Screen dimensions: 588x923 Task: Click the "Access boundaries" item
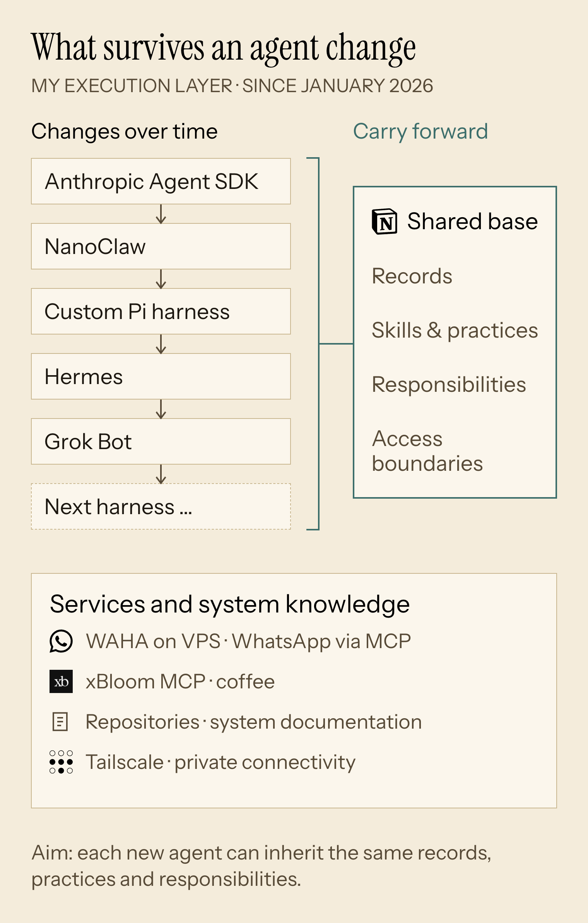coord(427,451)
